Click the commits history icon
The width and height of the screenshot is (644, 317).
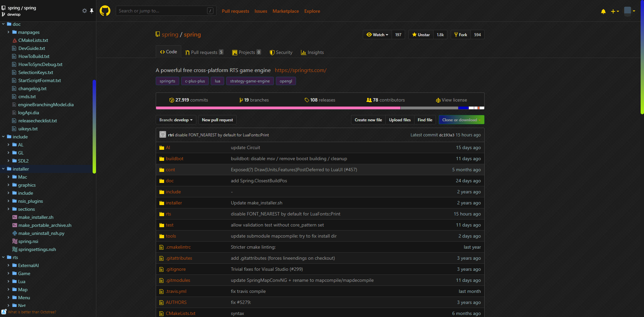[171, 100]
